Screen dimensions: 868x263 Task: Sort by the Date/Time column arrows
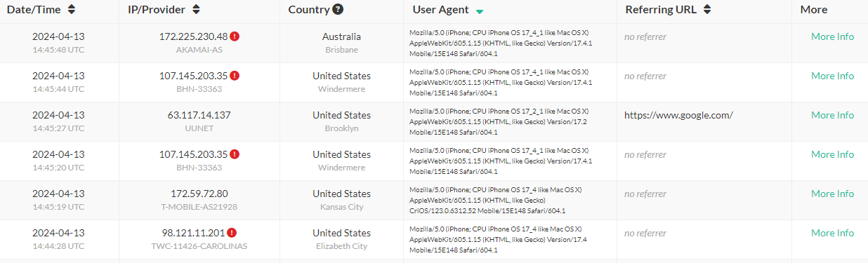(x=72, y=10)
